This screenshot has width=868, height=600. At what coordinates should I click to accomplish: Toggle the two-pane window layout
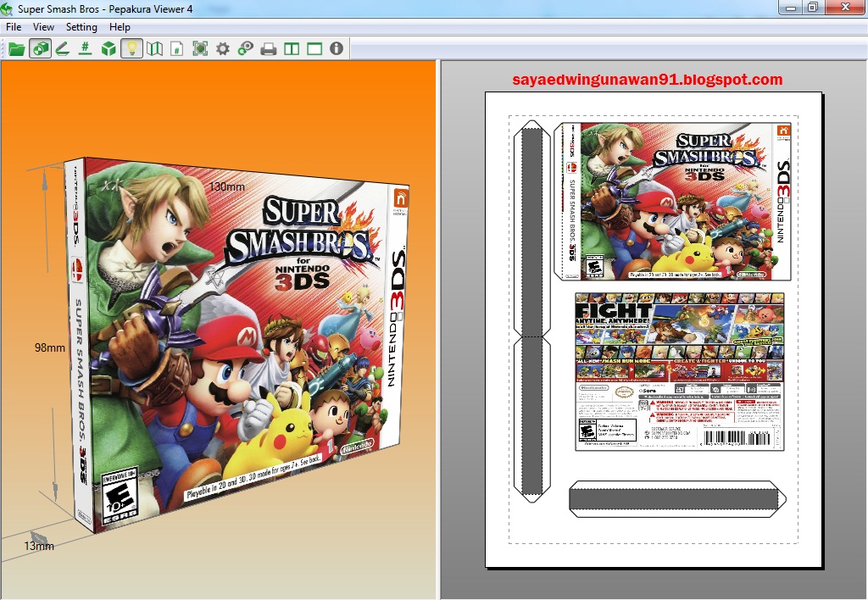[290, 48]
